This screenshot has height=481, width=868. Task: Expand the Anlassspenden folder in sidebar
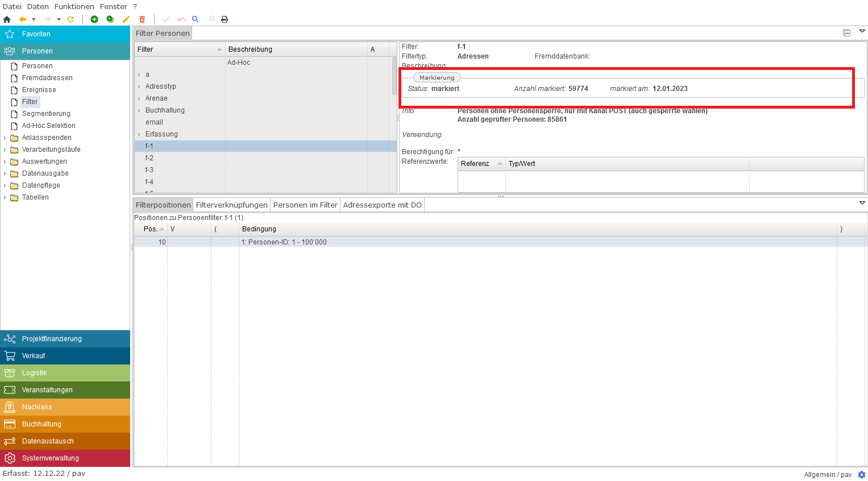click(x=5, y=138)
